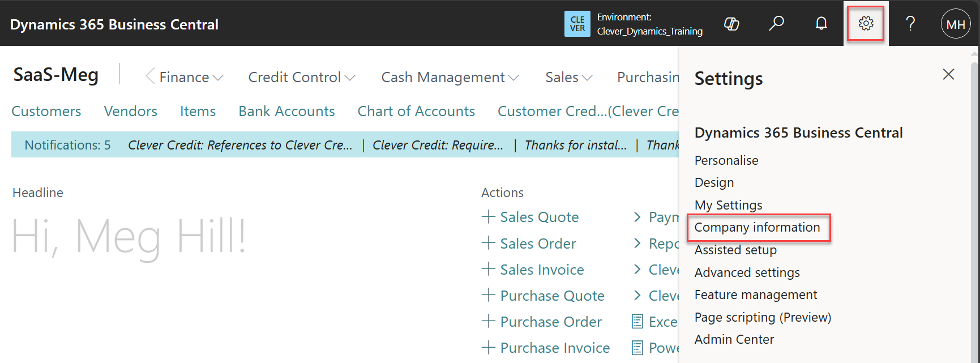980x363 pixels.
Task: Click the plus icon beside Purchase Invoice
Action: tap(488, 347)
